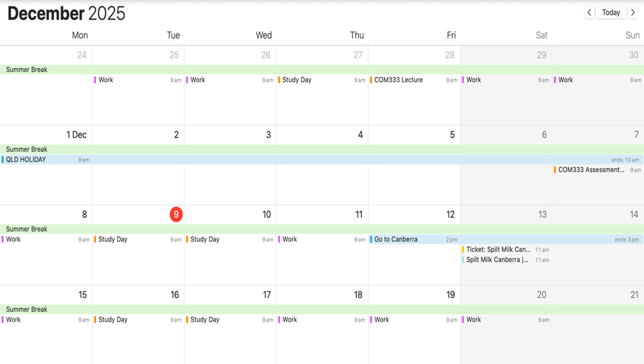Open the teal Spilt Milk Canberra event
This screenshot has width=644, height=364.
[497, 260]
